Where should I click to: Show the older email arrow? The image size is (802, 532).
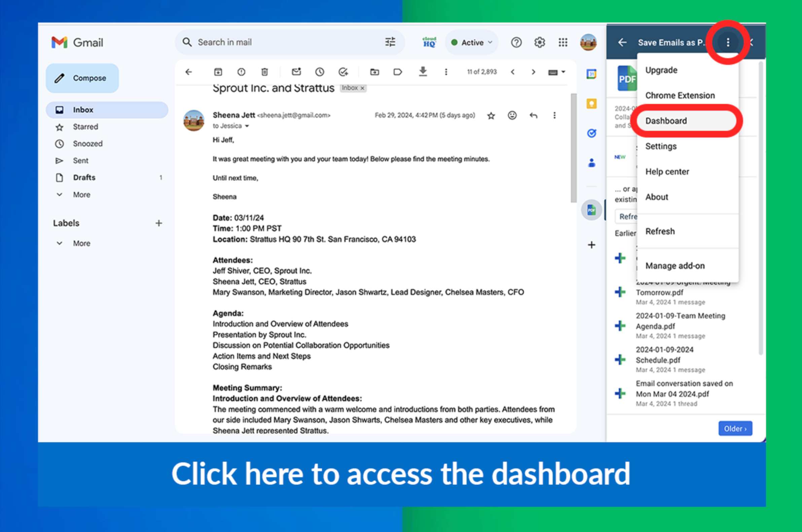point(533,72)
